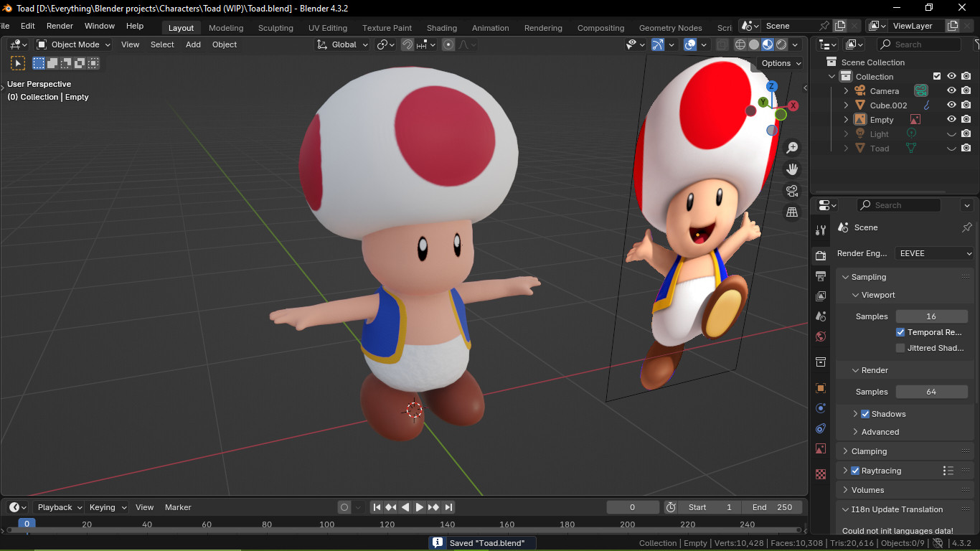Switch to the Sculpting workspace tab
This screenshot has height=551, width=980.
tap(275, 28)
